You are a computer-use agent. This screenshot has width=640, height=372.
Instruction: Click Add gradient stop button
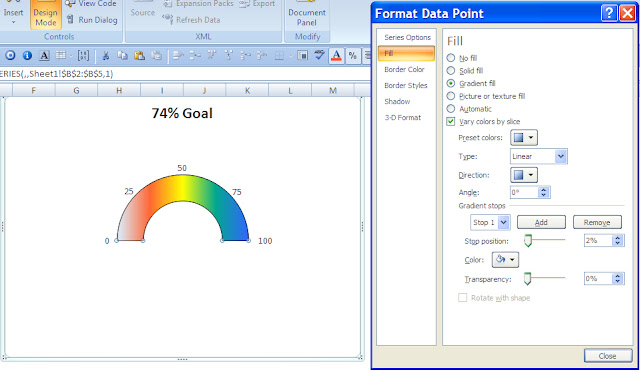[541, 222]
